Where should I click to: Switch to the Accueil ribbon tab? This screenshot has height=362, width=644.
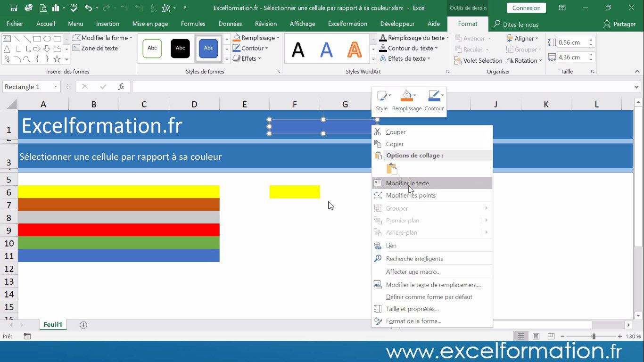[x=46, y=24]
